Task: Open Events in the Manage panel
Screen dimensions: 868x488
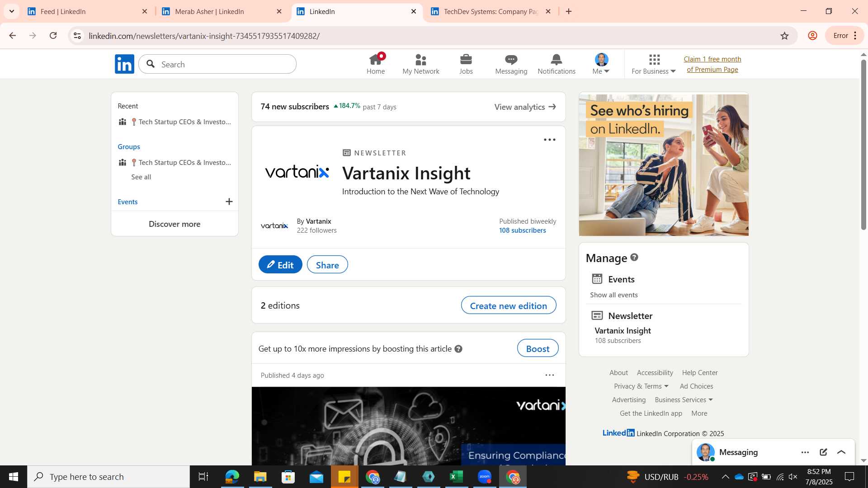Action: tap(621, 279)
